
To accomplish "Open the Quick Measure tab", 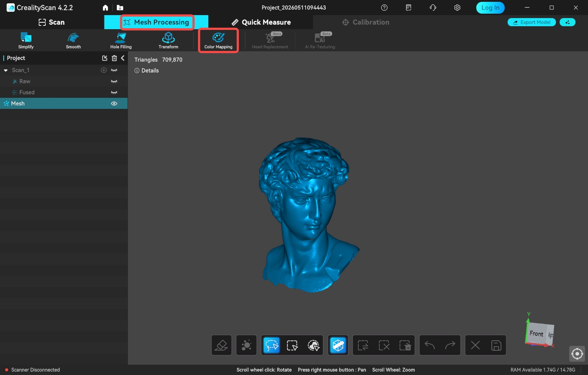I will [261, 22].
